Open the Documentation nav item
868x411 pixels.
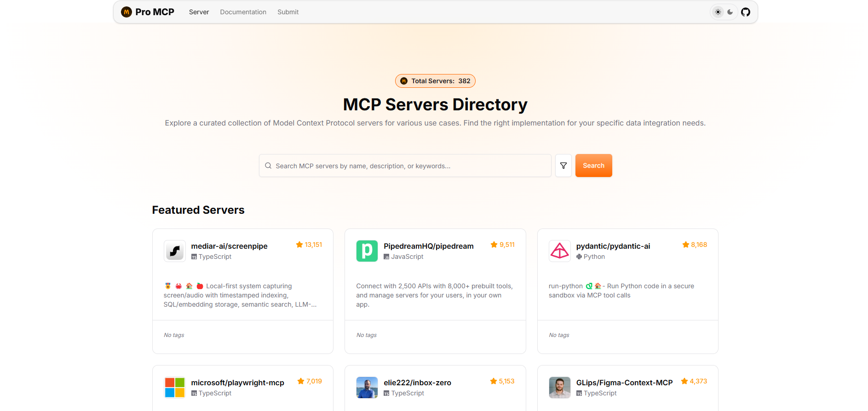tap(243, 12)
